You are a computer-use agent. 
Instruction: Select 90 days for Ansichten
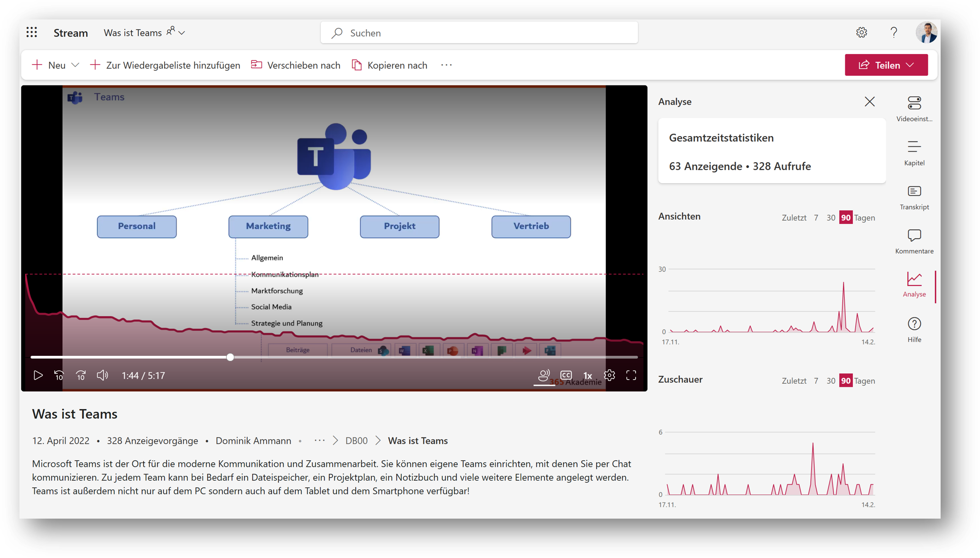tap(846, 218)
